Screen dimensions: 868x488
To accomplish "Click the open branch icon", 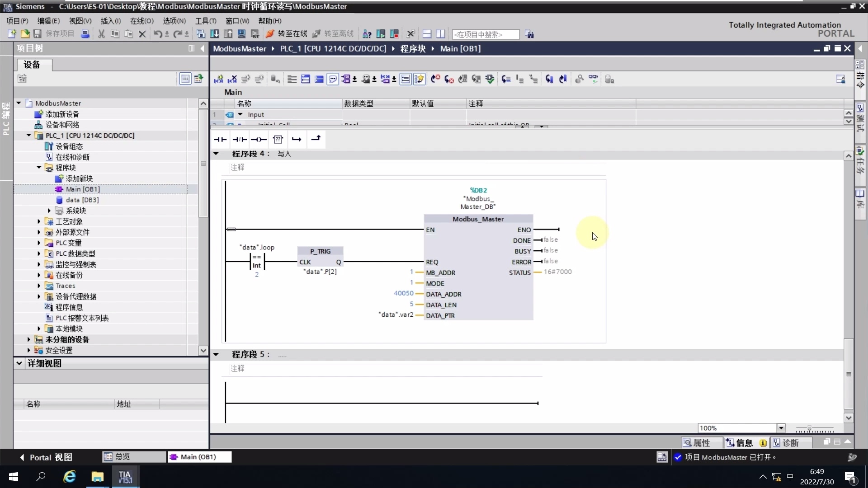I will (297, 139).
